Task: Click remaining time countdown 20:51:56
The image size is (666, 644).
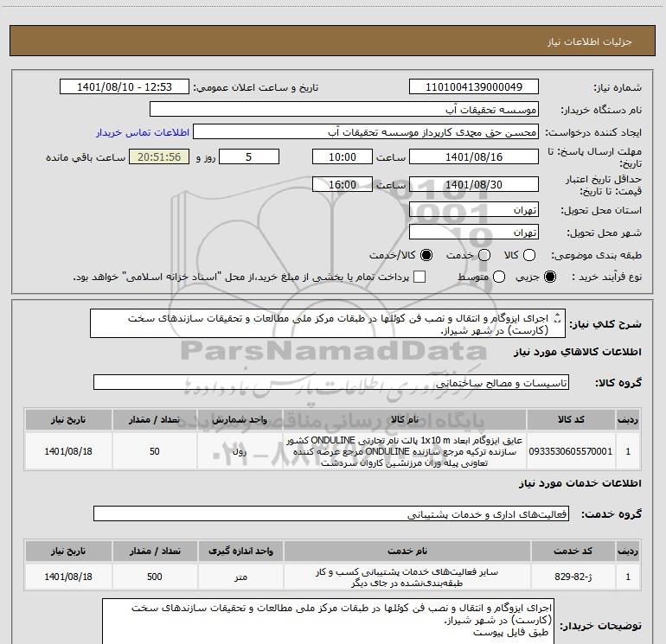Action: coord(159,156)
